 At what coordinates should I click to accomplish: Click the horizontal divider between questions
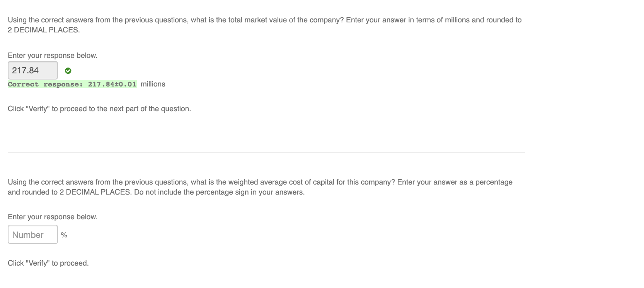coord(266,152)
